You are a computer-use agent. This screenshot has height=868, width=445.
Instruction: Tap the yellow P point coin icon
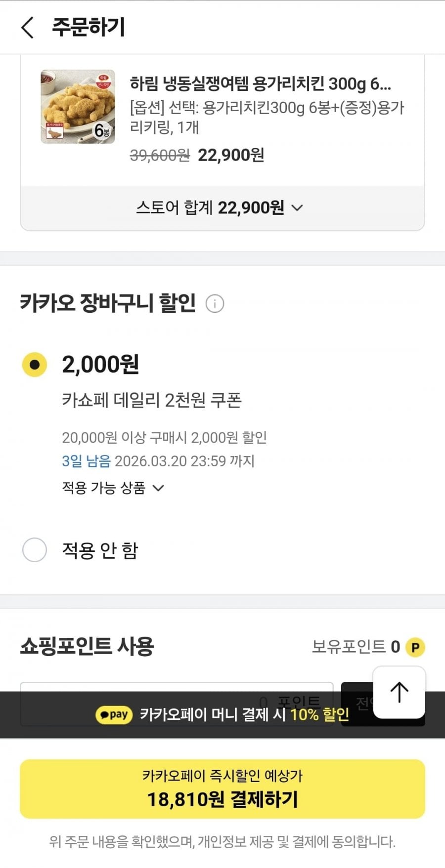[415, 647]
